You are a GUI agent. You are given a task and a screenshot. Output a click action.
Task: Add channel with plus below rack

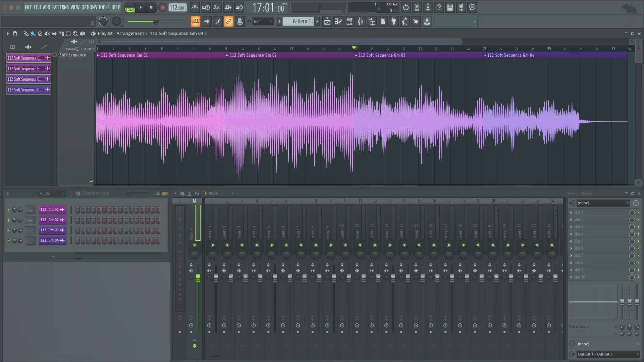point(53,257)
